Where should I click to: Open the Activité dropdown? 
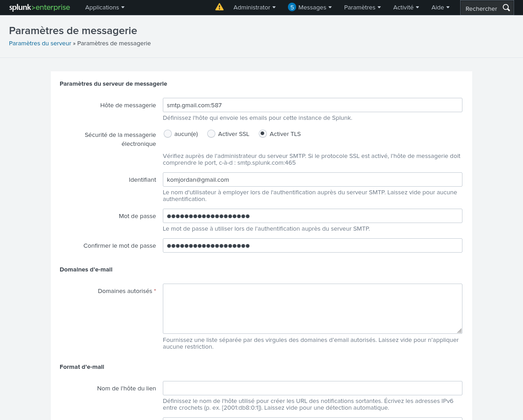coord(406,7)
